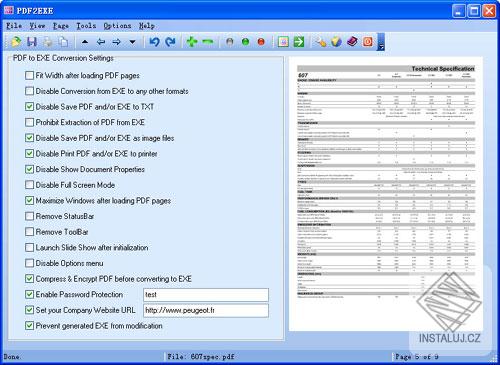Open the Help menu
The width and height of the screenshot is (500, 365).
point(147,26)
